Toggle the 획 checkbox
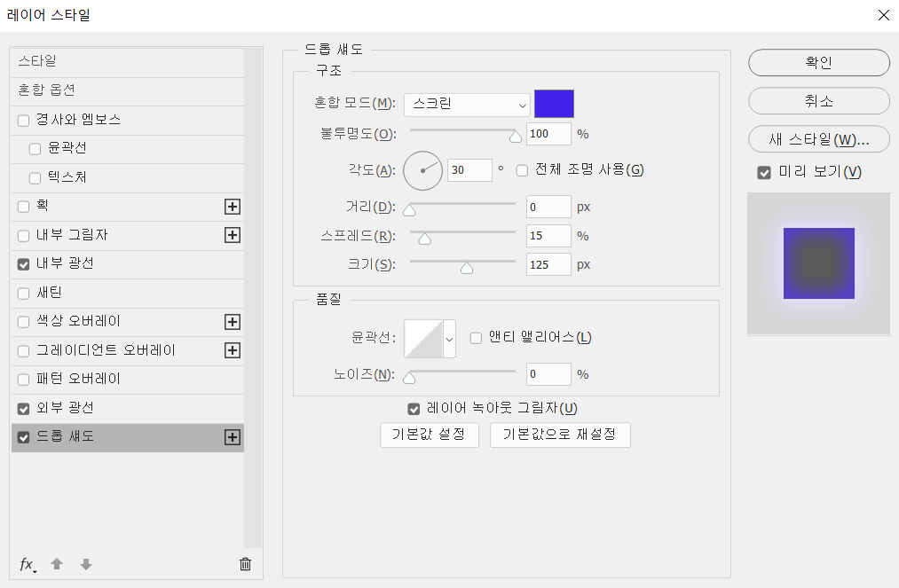 [x=23, y=207]
